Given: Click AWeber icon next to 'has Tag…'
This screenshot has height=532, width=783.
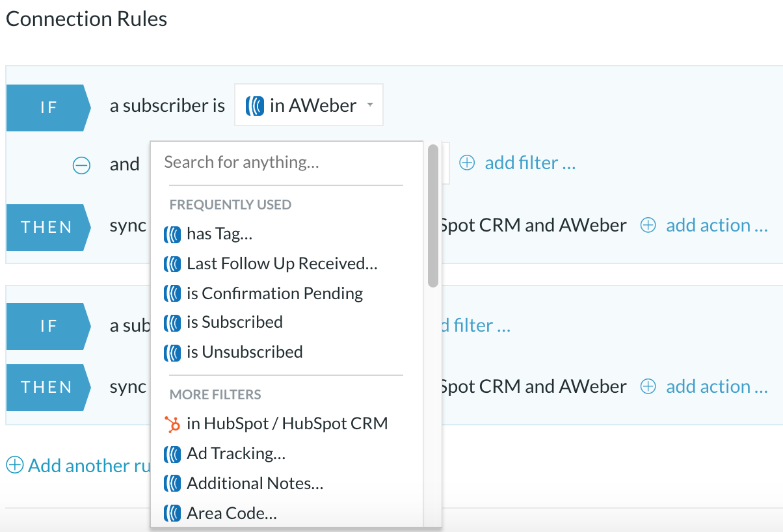Looking at the screenshot, I should 172,233.
